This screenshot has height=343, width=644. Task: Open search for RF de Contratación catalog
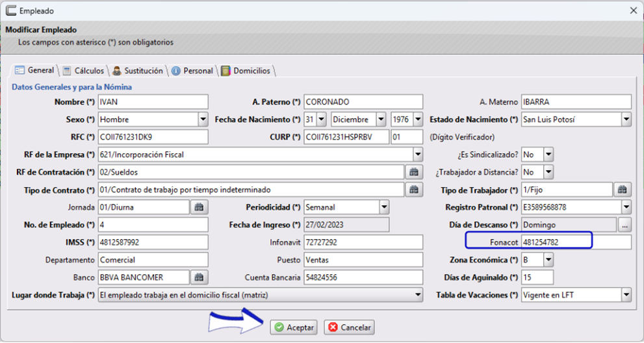pos(414,172)
